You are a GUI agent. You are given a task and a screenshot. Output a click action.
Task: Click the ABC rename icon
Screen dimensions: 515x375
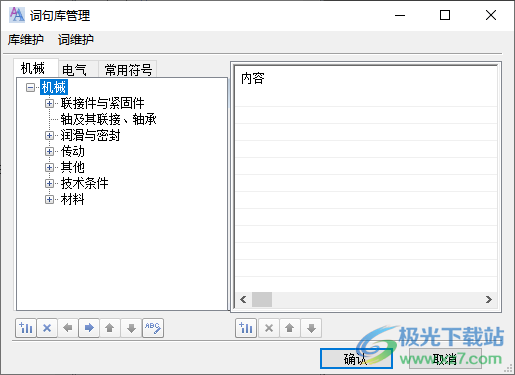(x=153, y=328)
